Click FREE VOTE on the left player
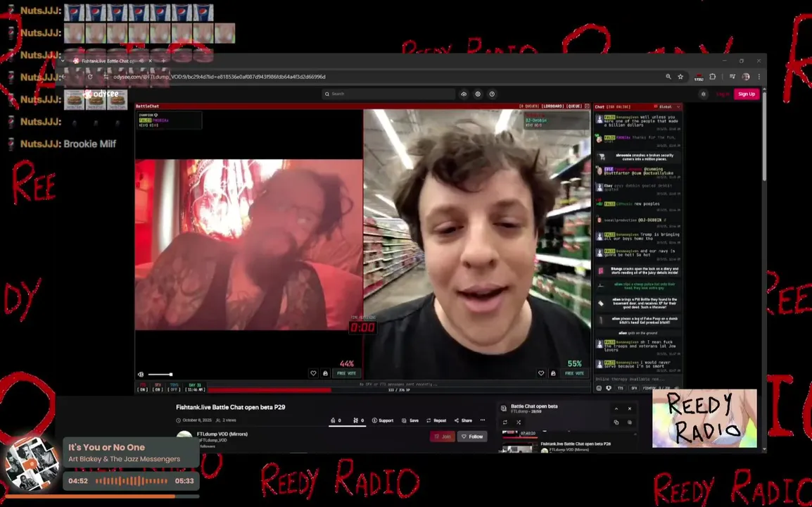812x507 pixels. click(x=346, y=373)
